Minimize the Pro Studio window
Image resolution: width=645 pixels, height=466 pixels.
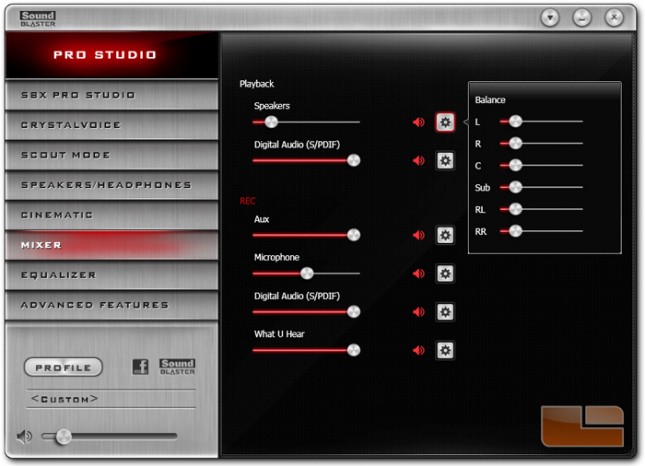tap(582, 18)
